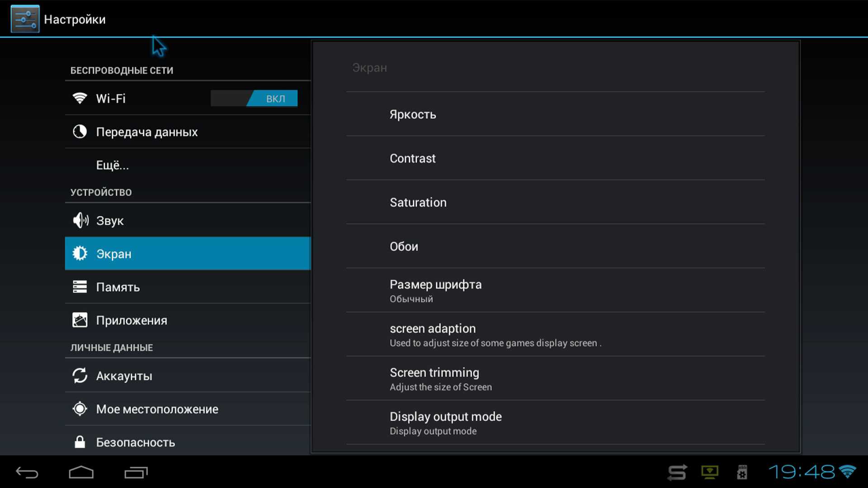This screenshot has height=488, width=868.
Task: Expand the Ещё... wireless options
Action: click(112, 164)
